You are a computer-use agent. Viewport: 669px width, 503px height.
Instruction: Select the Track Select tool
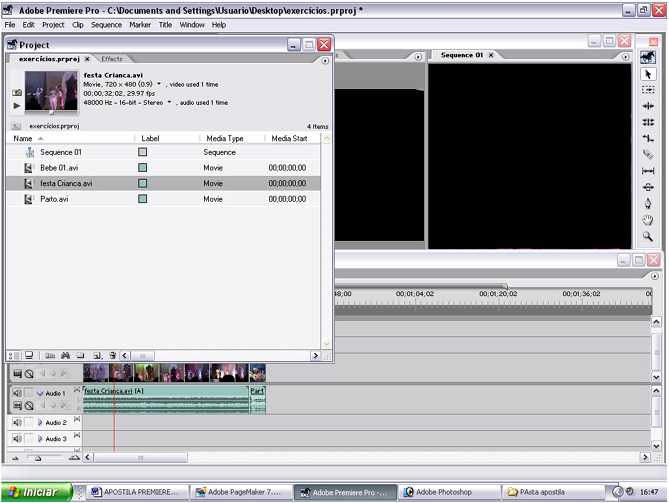point(648,90)
